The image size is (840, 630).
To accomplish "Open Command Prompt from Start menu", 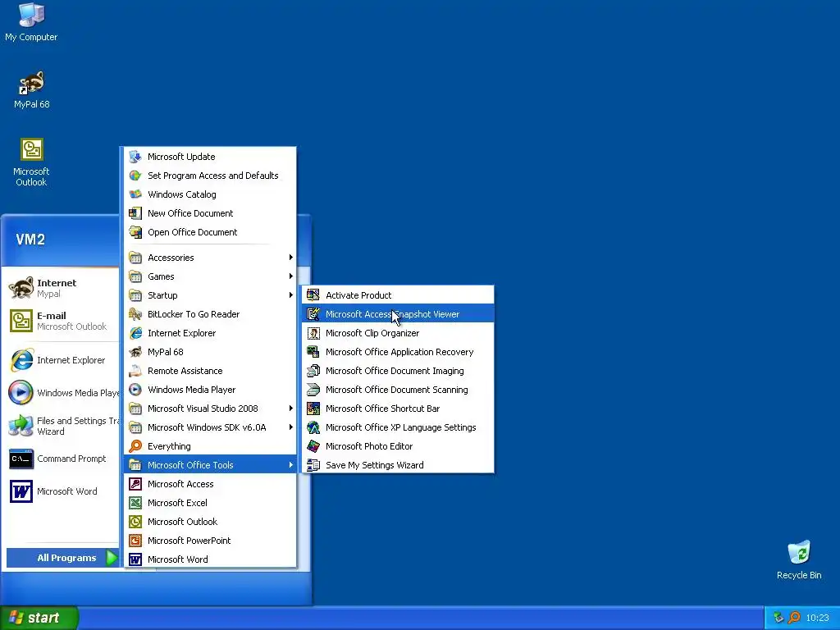I will pos(62,459).
